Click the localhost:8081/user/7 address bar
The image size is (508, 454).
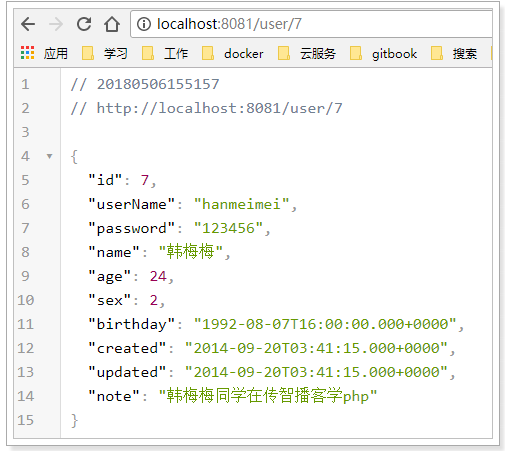click(x=311, y=24)
